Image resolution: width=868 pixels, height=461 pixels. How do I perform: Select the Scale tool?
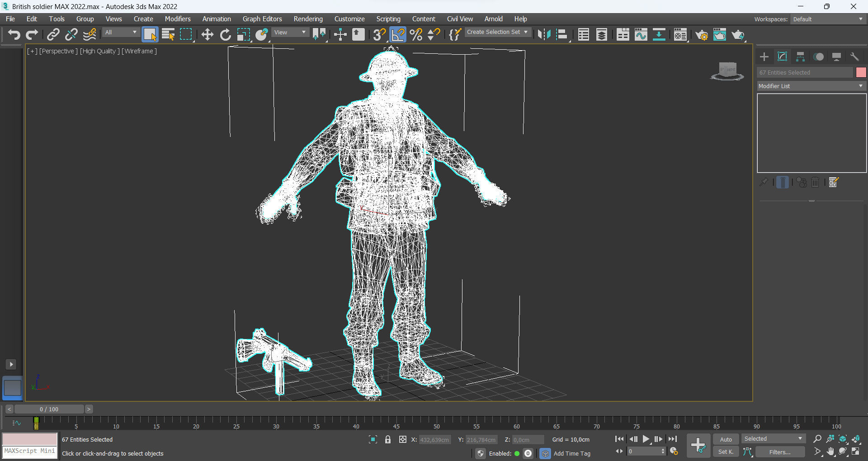pos(243,35)
